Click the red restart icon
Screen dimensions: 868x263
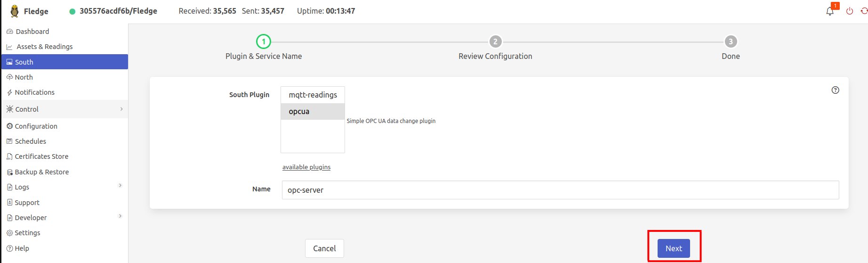pyautogui.click(x=864, y=11)
